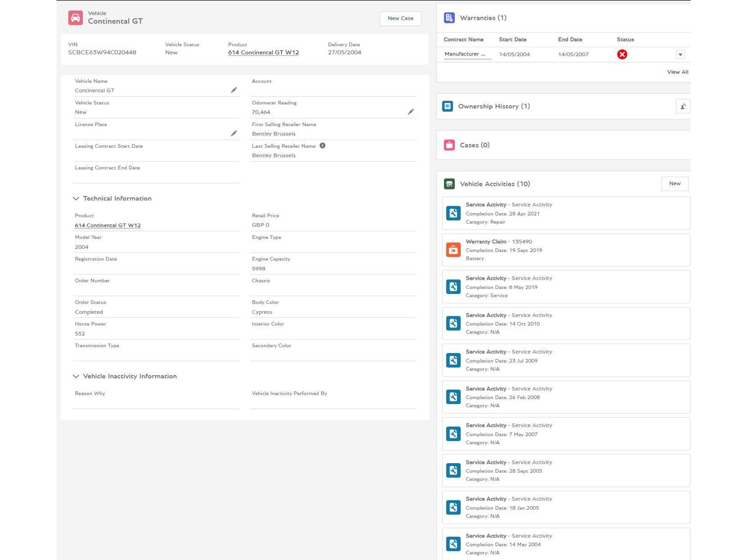The height and width of the screenshot is (560, 747).
Task: Click the warranty start date 14/05/2004
Action: coord(514,54)
